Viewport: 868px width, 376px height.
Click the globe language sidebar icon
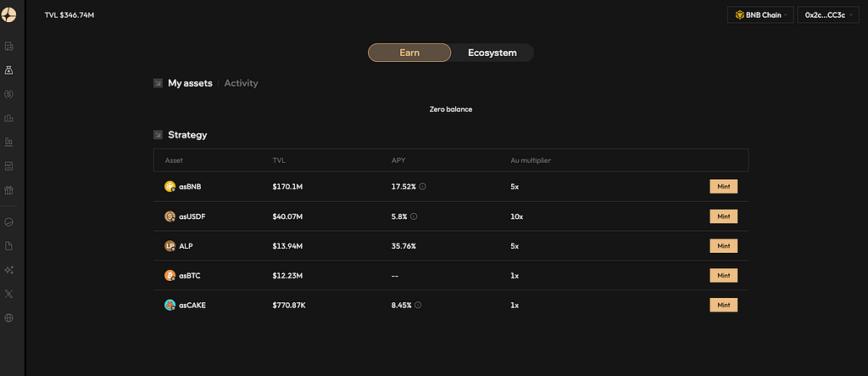click(8, 318)
